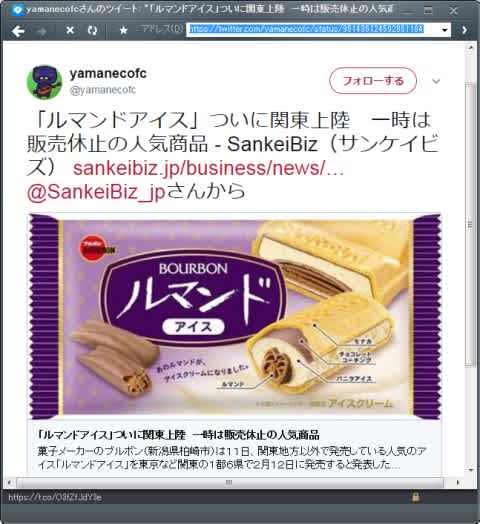Open yamanecofc profile avatar
The image size is (480, 524).
44,82
